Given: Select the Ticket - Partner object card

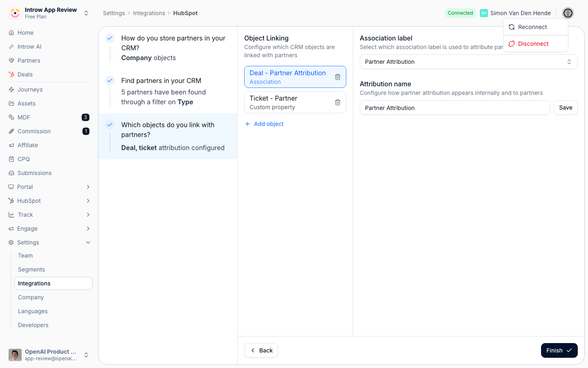Looking at the screenshot, I should 295,102.
